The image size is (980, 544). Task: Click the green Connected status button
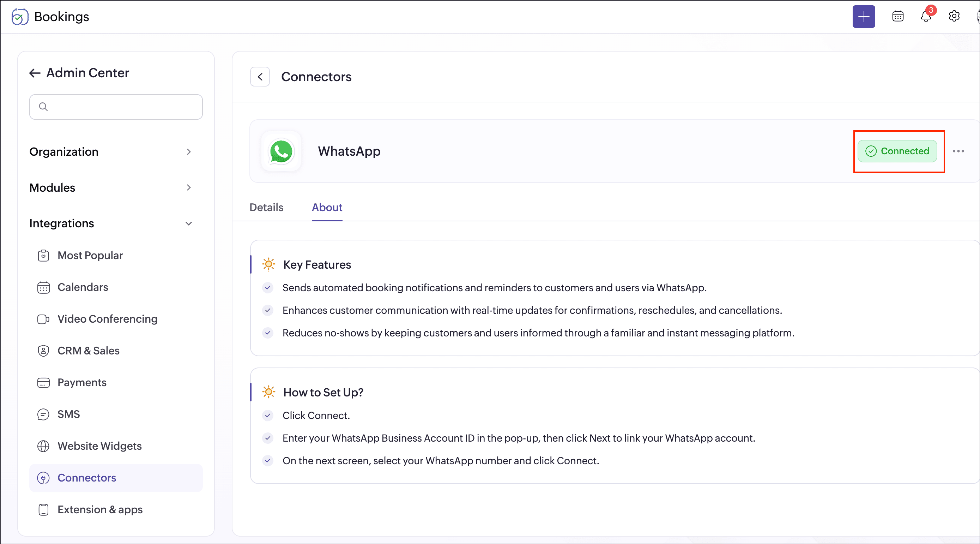pyautogui.click(x=897, y=151)
